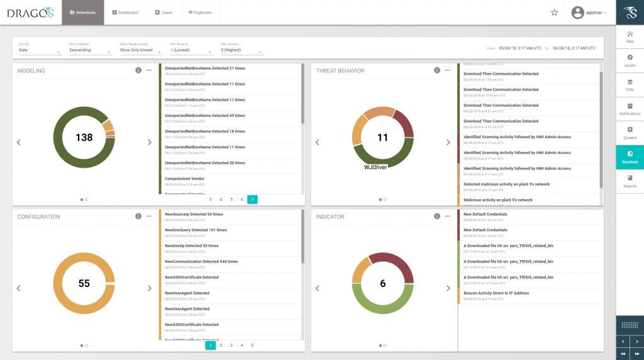Screen dimensions: 644x360
Task: Select second dot under Configuration chart
Action: (x=86, y=346)
